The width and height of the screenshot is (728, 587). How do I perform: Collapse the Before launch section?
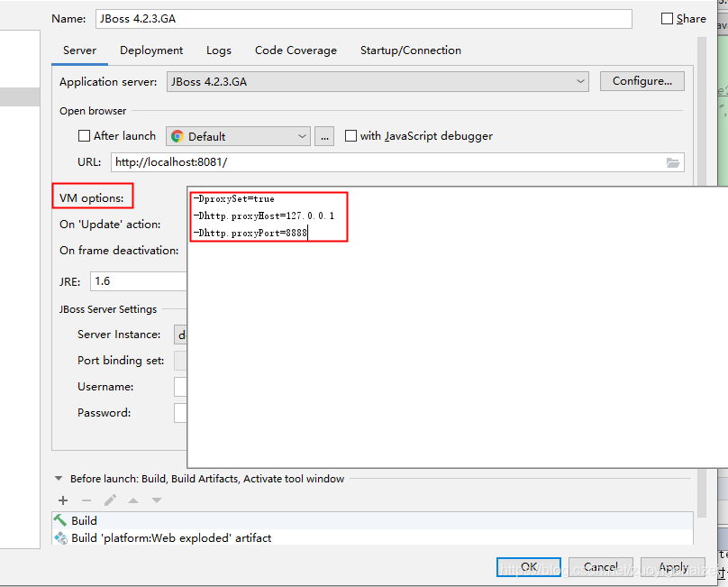[59, 478]
